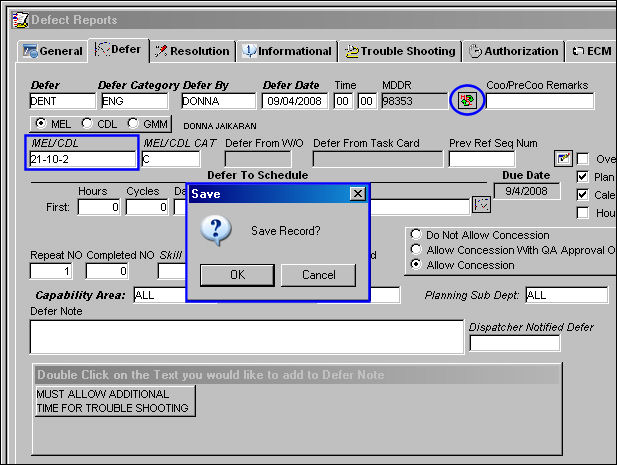Select the Allow Concession radio button
Screen dimensions: 617x465
point(416,264)
